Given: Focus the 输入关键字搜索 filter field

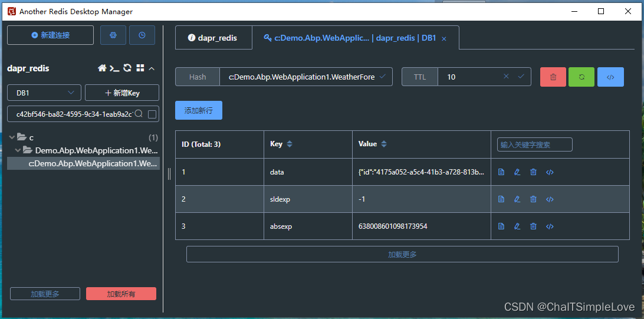Looking at the screenshot, I should 535,144.
